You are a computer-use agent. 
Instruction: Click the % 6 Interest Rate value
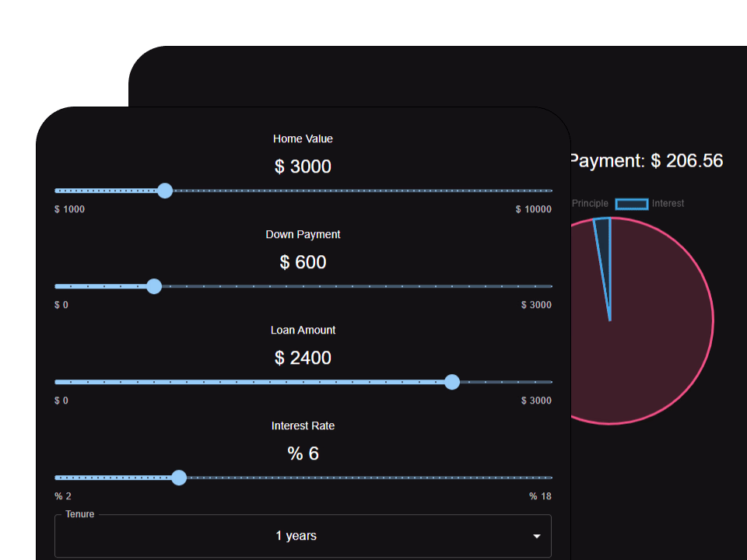click(303, 453)
